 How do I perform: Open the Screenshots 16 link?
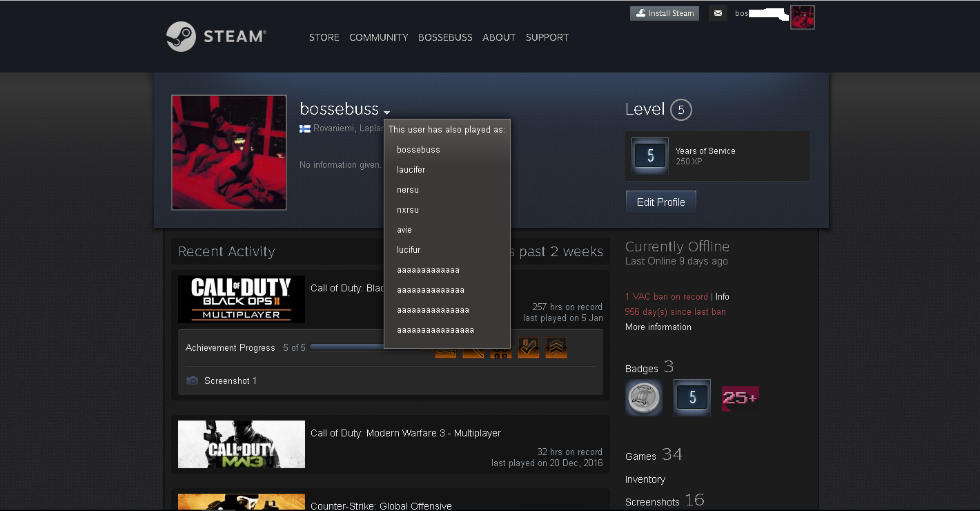point(665,501)
